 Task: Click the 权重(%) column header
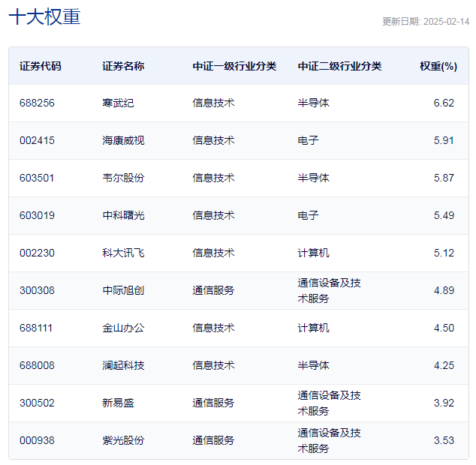pyautogui.click(x=438, y=66)
